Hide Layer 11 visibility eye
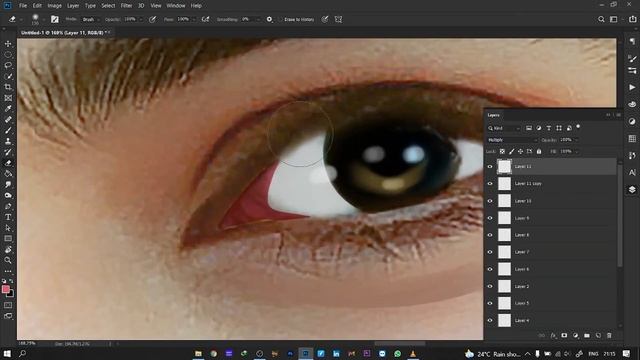Image resolution: width=640 pixels, height=360 pixels. click(490, 167)
